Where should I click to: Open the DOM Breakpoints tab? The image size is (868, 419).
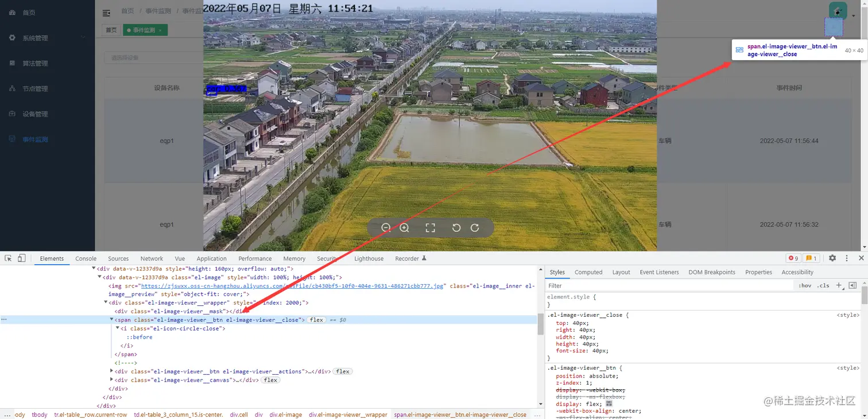click(x=712, y=272)
